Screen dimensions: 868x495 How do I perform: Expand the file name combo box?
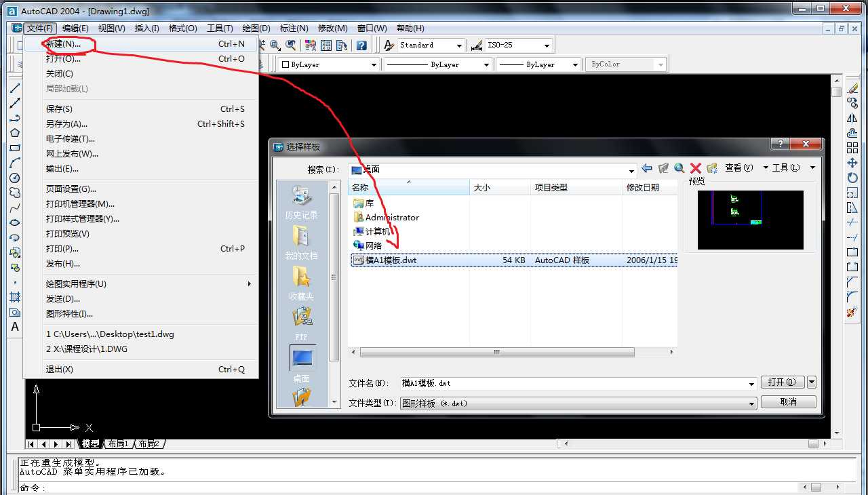[751, 384]
